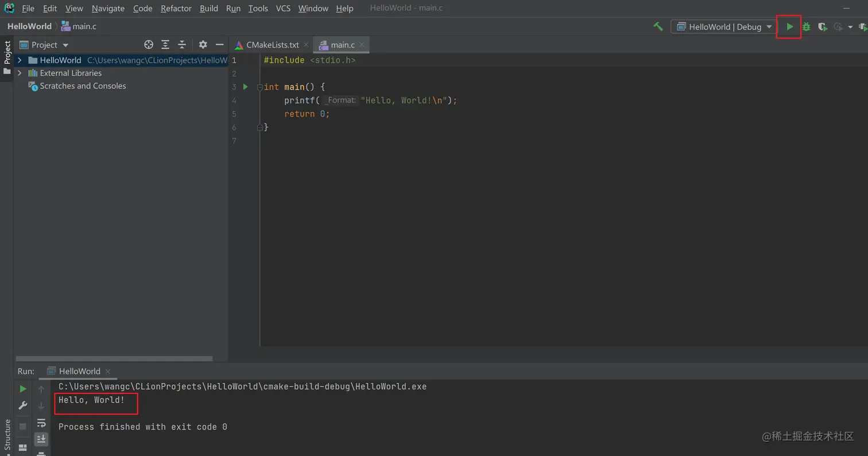The image size is (868, 456).
Task: Rerun HelloWorld from Run panel play icon
Action: (x=23, y=389)
